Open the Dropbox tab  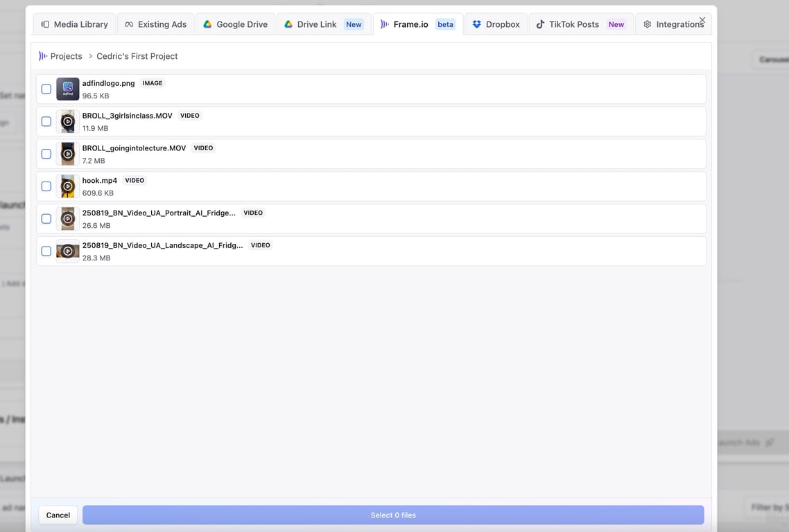tap(496, 24)
